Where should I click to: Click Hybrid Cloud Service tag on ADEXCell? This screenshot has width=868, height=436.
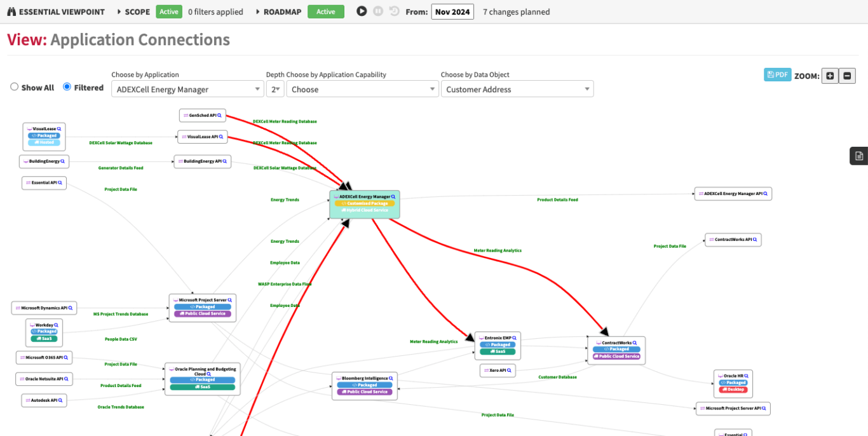click(x=365, y=210)
